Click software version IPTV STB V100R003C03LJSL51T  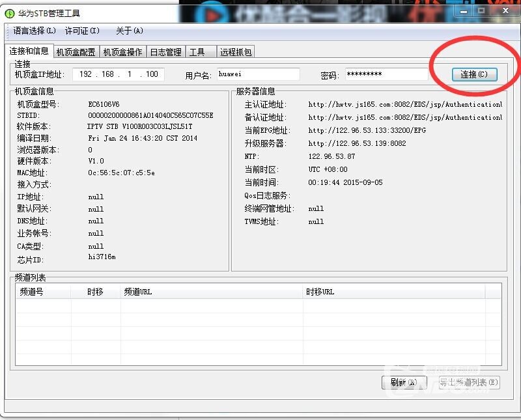pyautogui.click(x=139, y=126)
